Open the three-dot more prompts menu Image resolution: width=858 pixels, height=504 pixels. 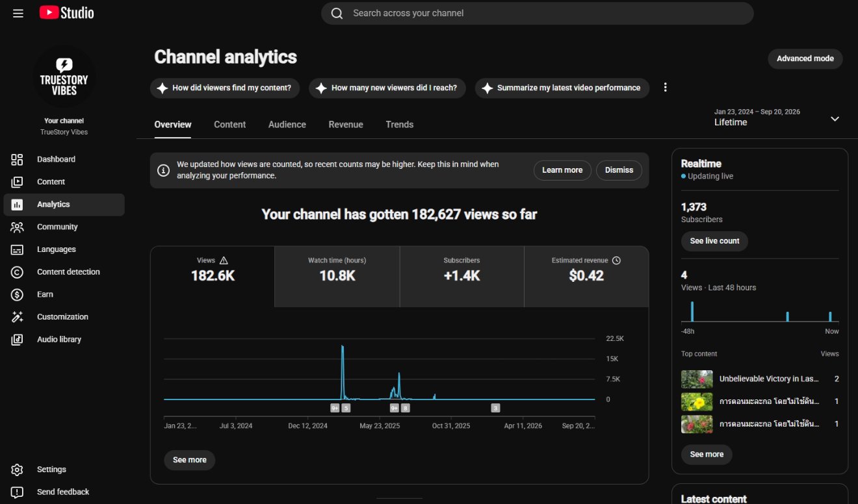[665, 88]
